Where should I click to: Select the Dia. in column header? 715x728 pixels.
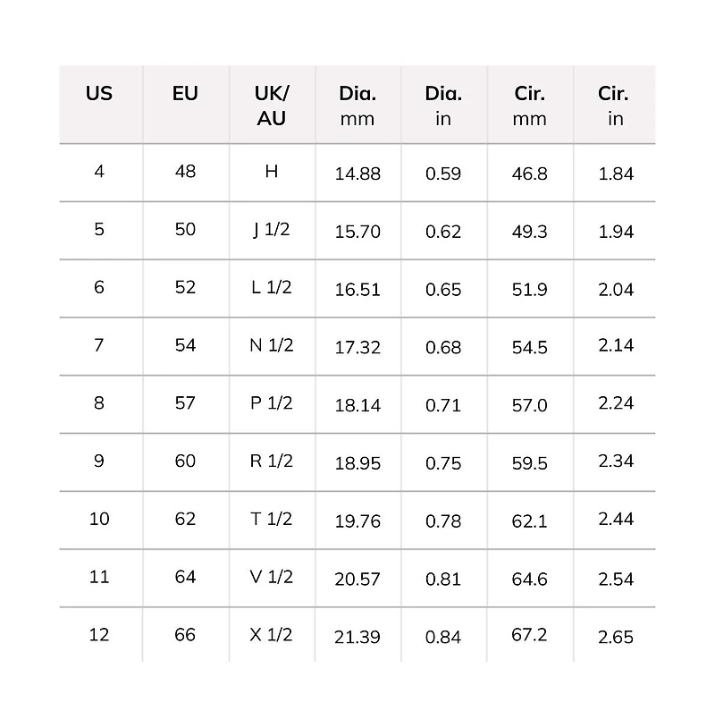click(443, 105)
